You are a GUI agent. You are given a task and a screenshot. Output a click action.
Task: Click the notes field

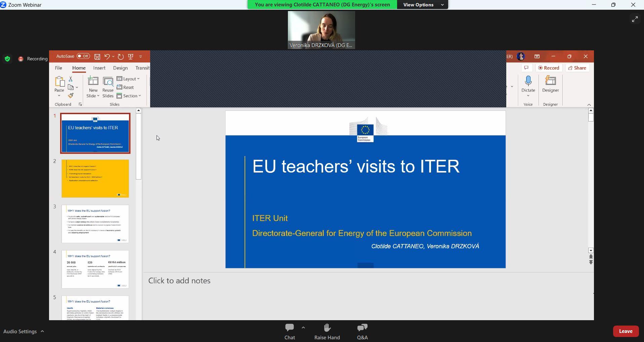(368, 281)
